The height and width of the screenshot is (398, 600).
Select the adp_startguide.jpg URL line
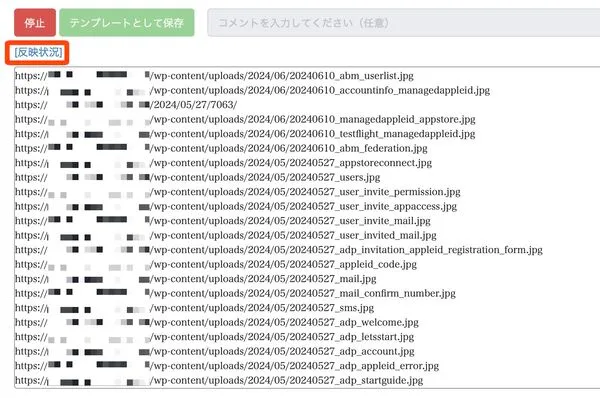(219, 380)
